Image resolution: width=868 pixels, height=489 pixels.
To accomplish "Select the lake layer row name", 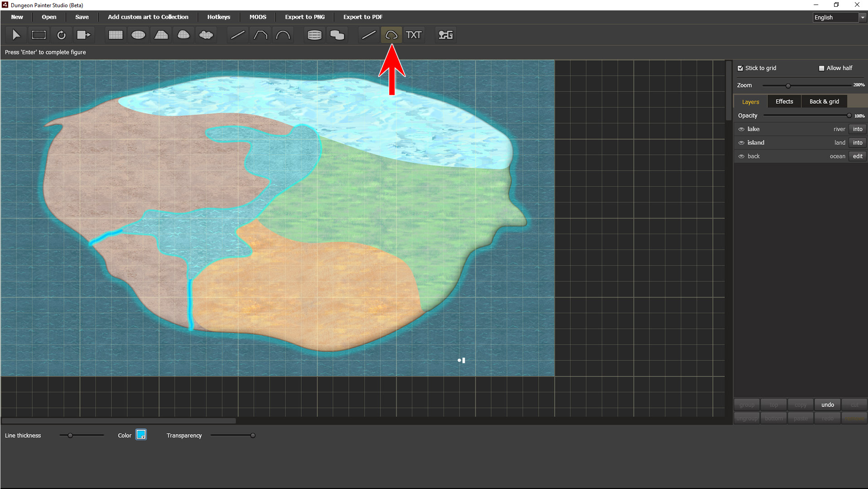I will point(753,129).
